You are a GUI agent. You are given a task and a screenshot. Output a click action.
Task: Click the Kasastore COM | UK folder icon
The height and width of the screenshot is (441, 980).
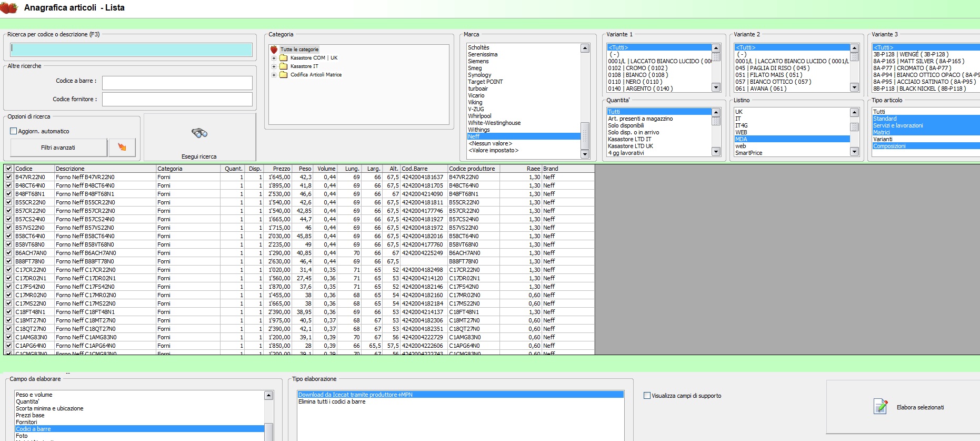[x=283, y=58]
